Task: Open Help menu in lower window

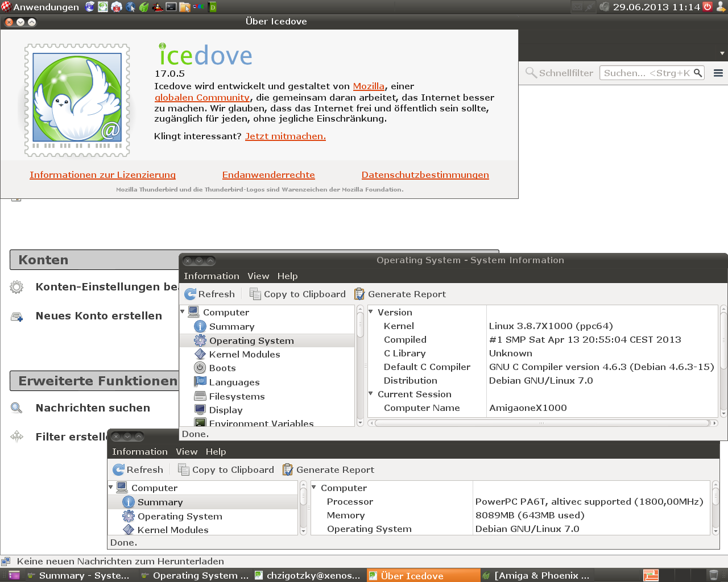Action: (x=216, y=452)
